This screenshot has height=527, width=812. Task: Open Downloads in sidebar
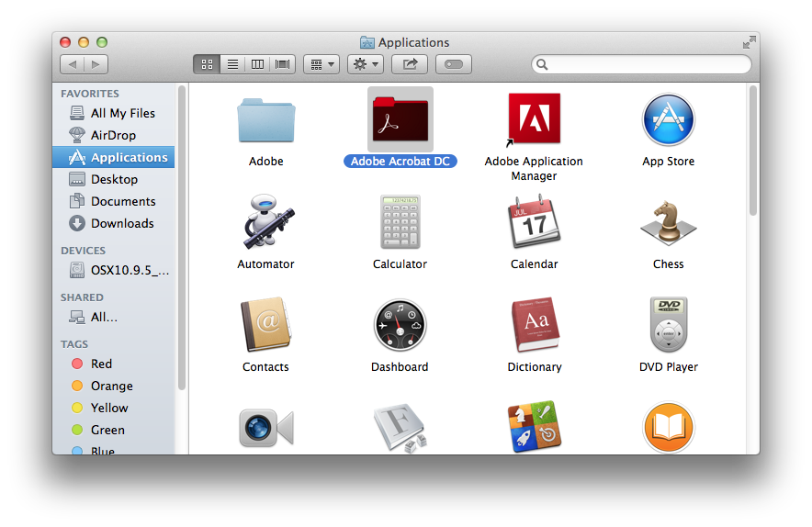point(113,223)
